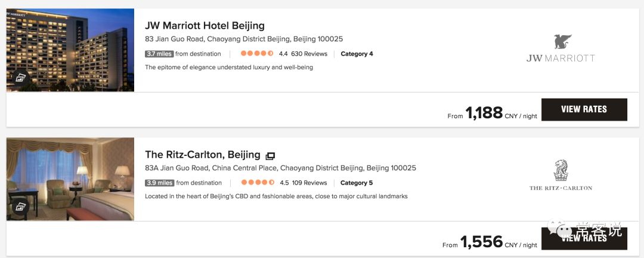
Task: Click the 3.7 miles distance badge
Action: (159, 54)
